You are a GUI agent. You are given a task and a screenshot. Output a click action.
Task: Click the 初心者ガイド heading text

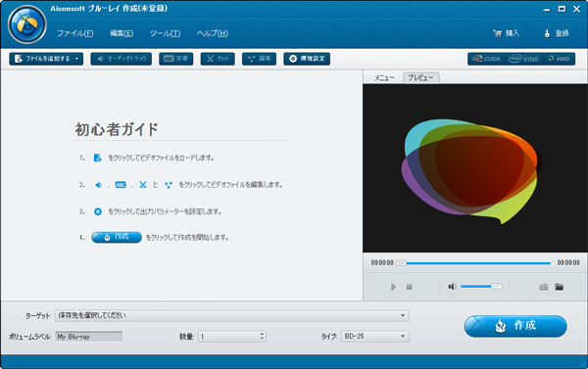pyautogui.click(x=117, y=129)
